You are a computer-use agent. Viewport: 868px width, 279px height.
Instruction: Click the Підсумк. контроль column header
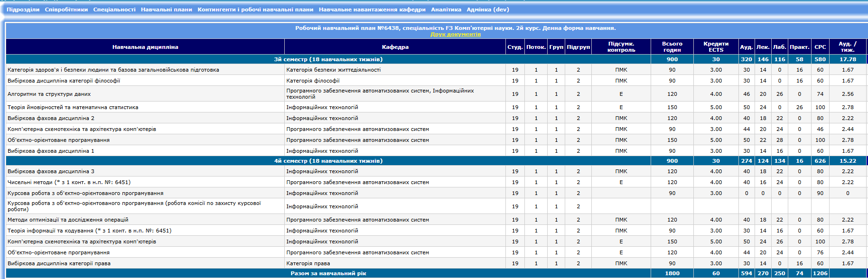pyautogui.click(x=621, y=47)
